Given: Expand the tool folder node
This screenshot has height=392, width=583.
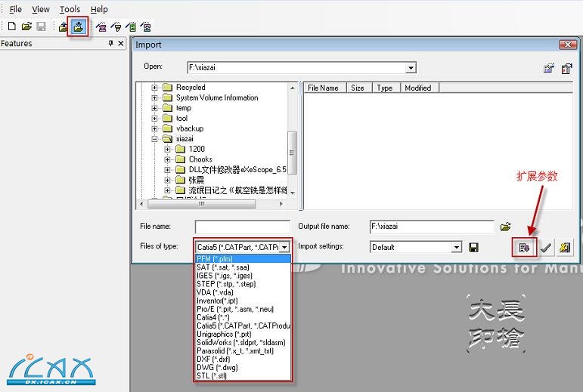Looking at the screenshot, I should pyautogui.click(x=154, y=119).
